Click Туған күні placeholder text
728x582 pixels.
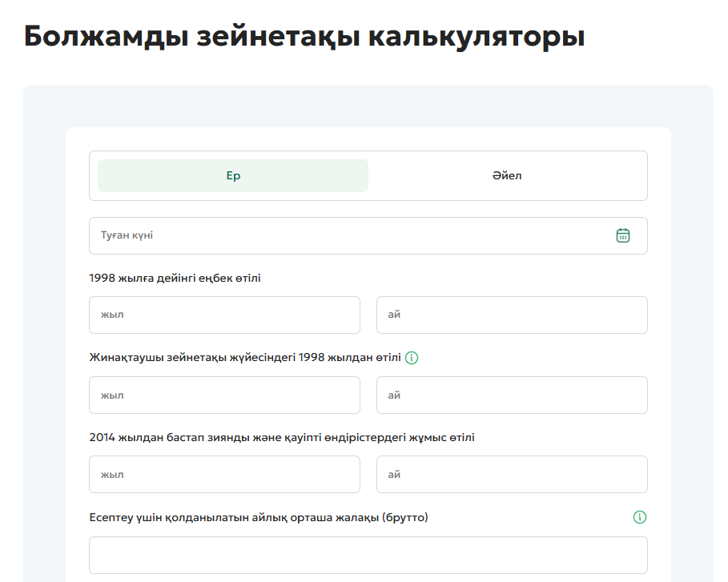tap(127, 235)
